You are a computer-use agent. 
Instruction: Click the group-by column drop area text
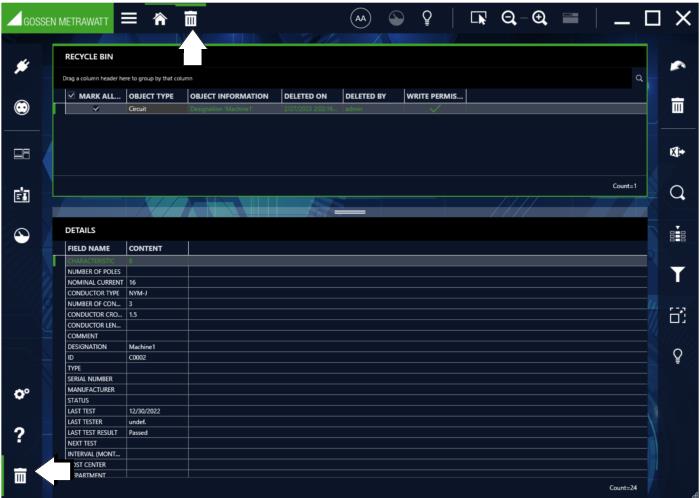(x=128, y=79)
